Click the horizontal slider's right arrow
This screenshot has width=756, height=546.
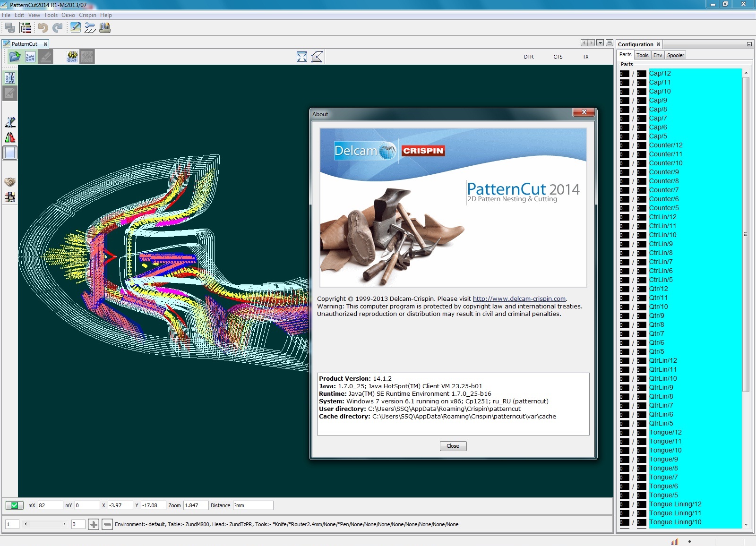click(x=64, y=524)
